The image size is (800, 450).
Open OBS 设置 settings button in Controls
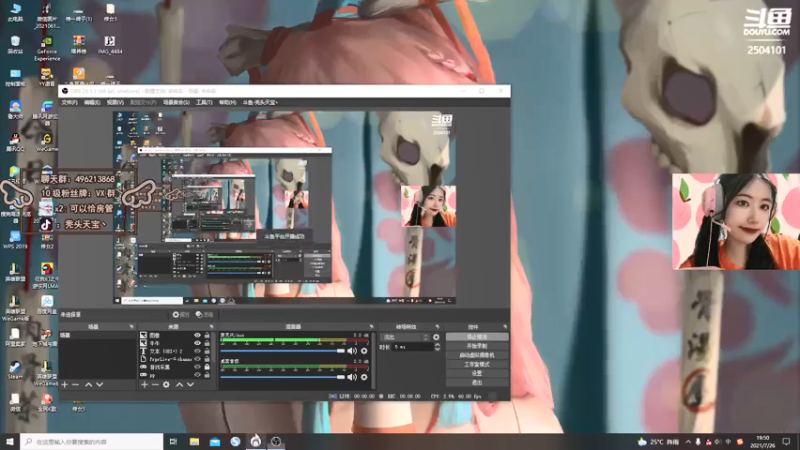(477, 373)
